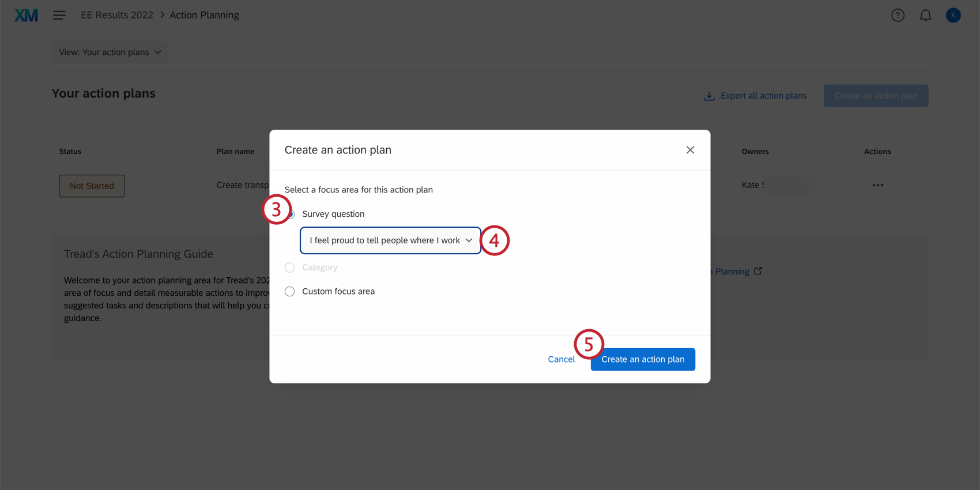
Task: Click Export all action plans
Action: [x=764, y=96]
